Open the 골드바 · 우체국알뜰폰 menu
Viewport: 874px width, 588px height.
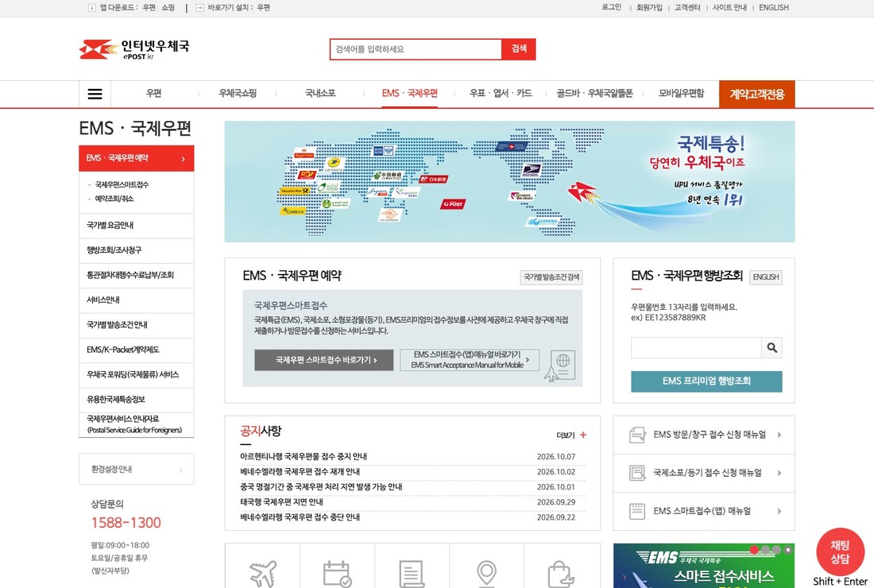[x=594, y=93]
